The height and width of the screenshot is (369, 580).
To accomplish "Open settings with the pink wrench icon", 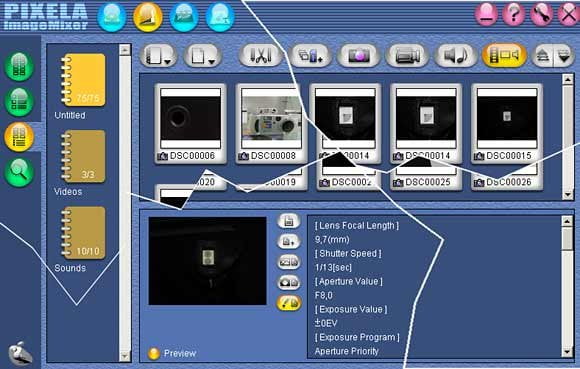I will [x=541, y=14].
